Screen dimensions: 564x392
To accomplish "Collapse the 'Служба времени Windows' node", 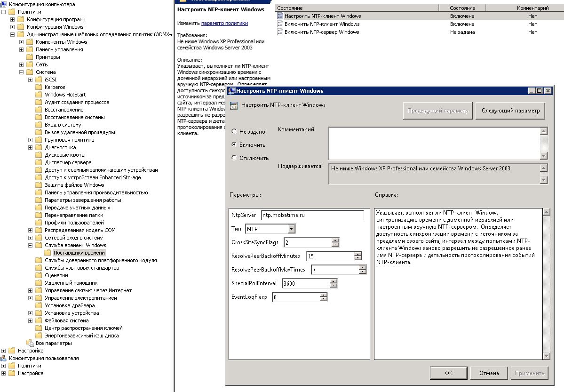I will tap(30, 245).
